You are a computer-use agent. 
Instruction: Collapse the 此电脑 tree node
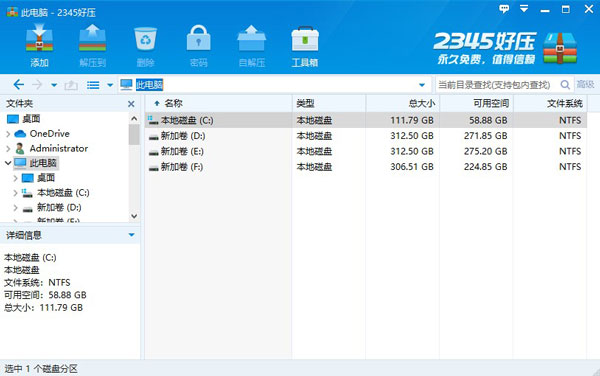click(x=8, y=163)
